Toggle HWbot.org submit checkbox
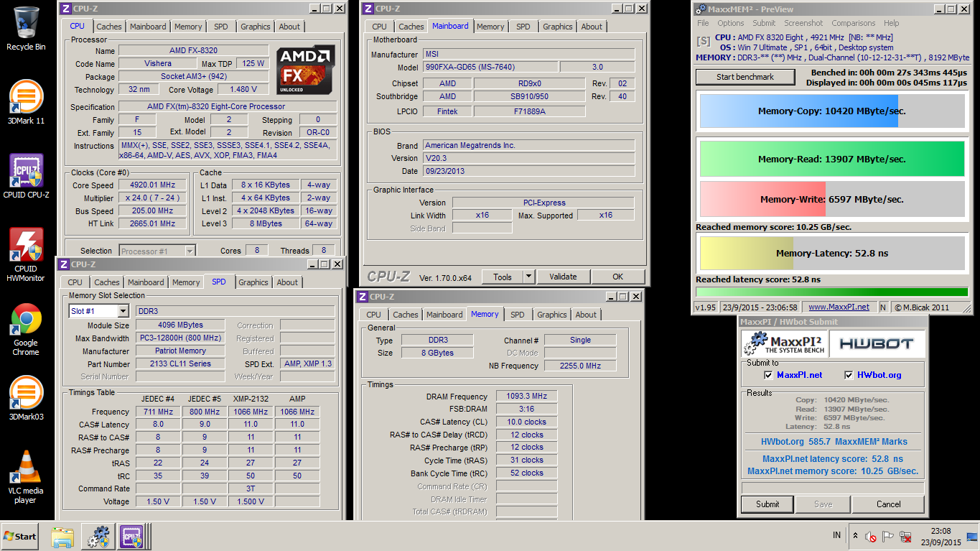 tap(849, 375)
